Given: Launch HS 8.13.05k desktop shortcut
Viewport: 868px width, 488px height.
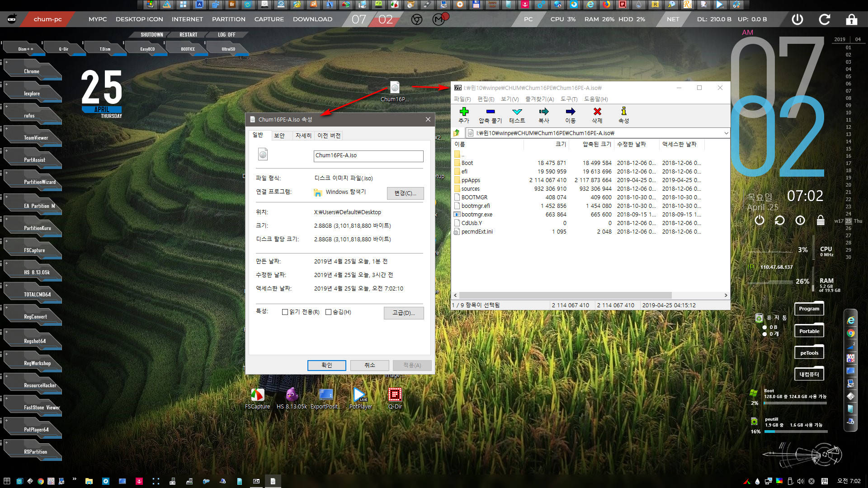Looking at the screenshot, I should tap(292, 399).
